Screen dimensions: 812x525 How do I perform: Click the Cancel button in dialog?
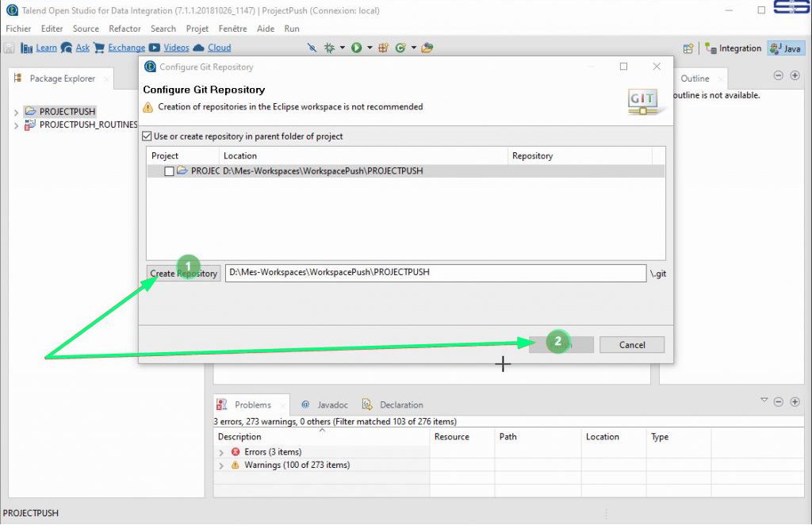[x=632, y=345]
